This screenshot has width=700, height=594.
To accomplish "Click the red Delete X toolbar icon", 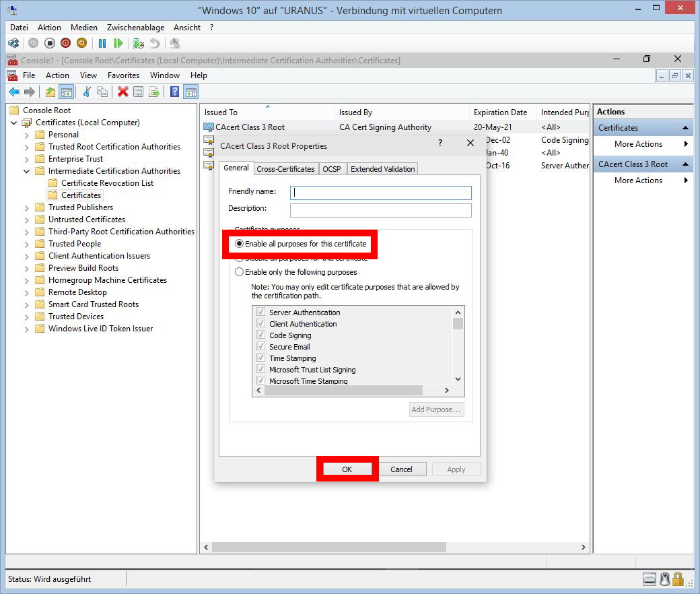I will tap(123, 92).
